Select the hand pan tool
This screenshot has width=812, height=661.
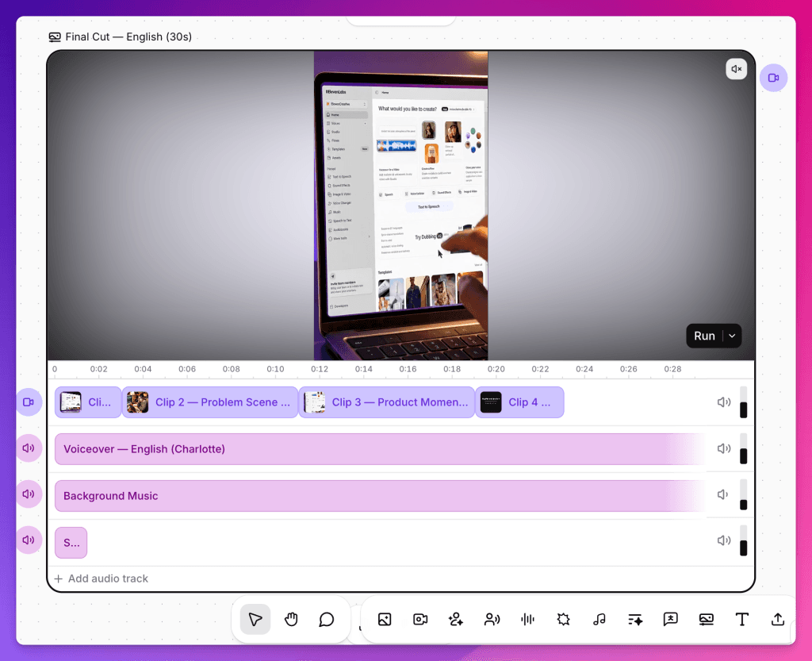[x=291, y=619]
